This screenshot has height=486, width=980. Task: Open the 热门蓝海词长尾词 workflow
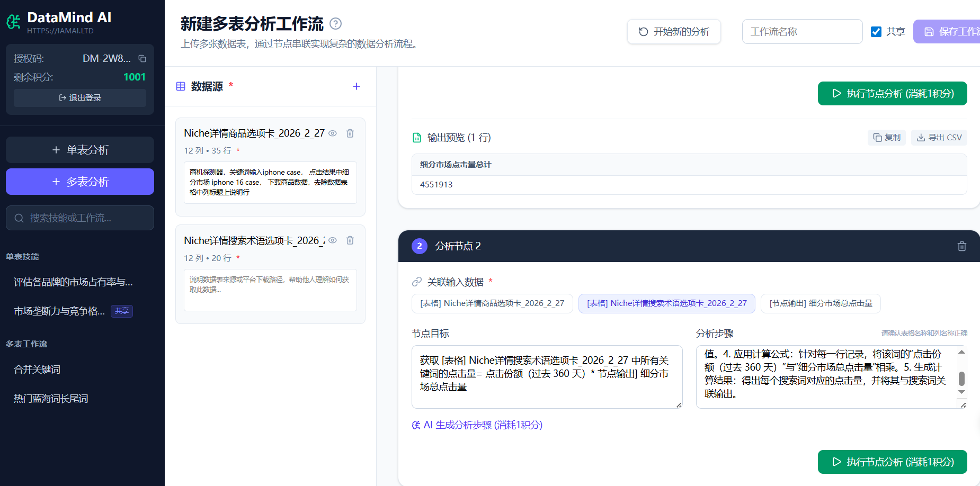pos(51,399)
